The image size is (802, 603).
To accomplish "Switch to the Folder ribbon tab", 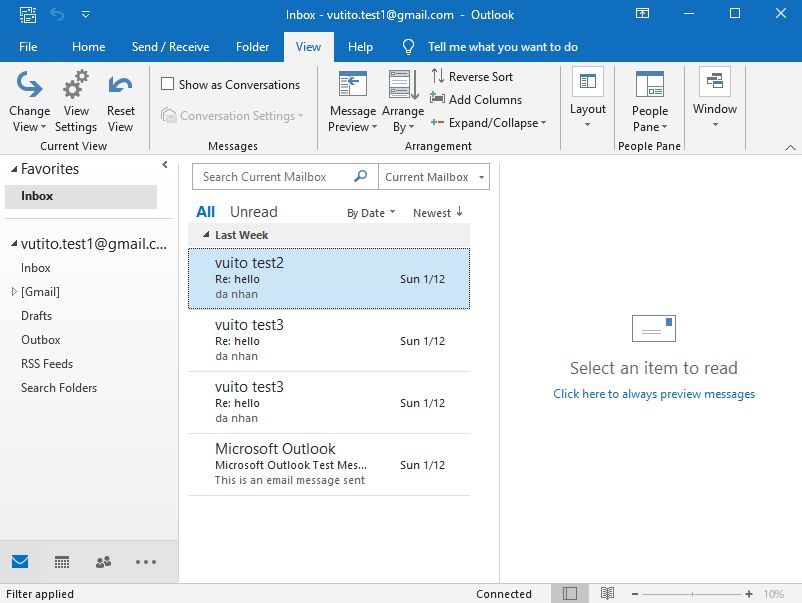I will point(252,46).
